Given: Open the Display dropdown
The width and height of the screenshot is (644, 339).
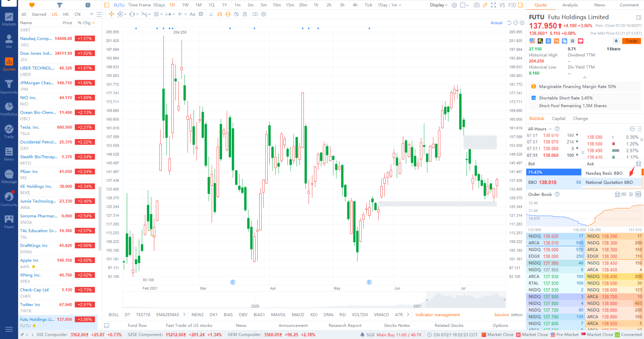Looking at the screenshot, I should 438,5.
